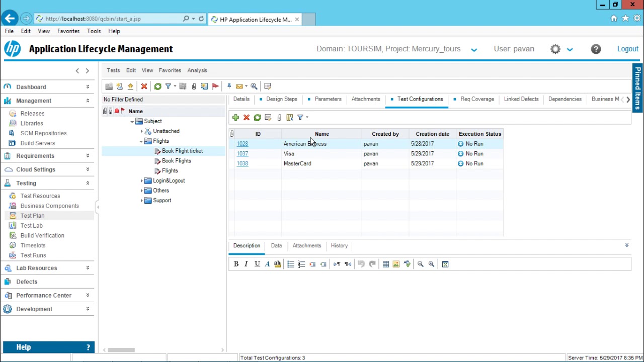
Task: Click the red X Delete configuration icon
Action: pos(247,118)
